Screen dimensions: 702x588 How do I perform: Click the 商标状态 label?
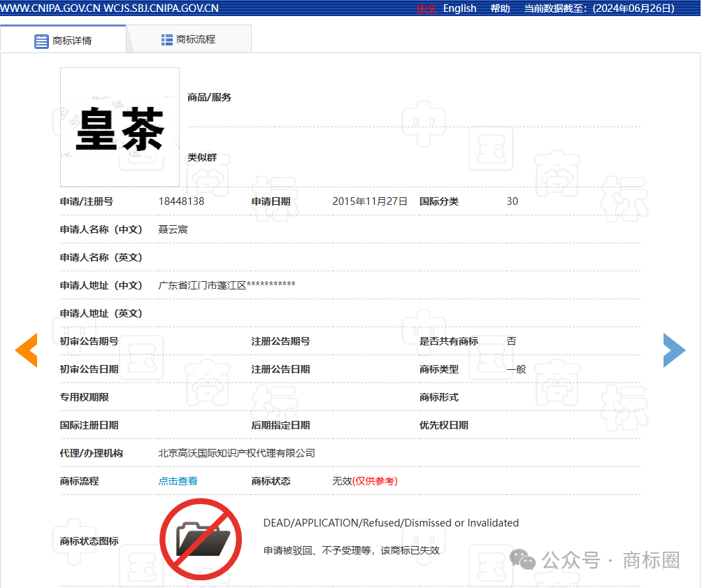pyautogui.click(x=271, y=481)
